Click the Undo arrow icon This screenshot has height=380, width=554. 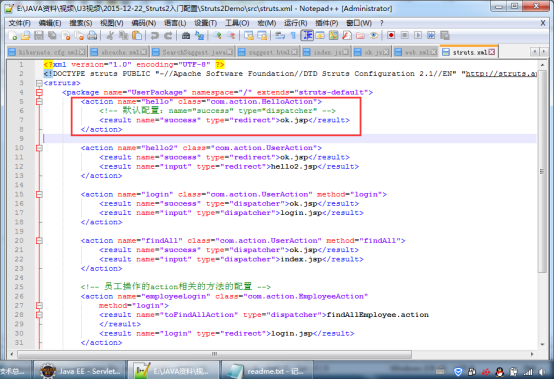(154, 35)
